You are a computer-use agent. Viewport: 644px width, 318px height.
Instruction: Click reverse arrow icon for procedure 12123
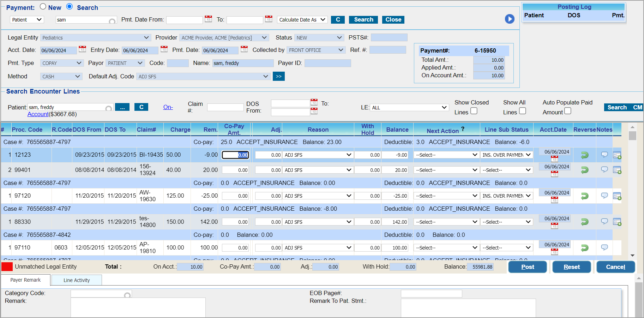pyautogui.click(x=584, y=155)
